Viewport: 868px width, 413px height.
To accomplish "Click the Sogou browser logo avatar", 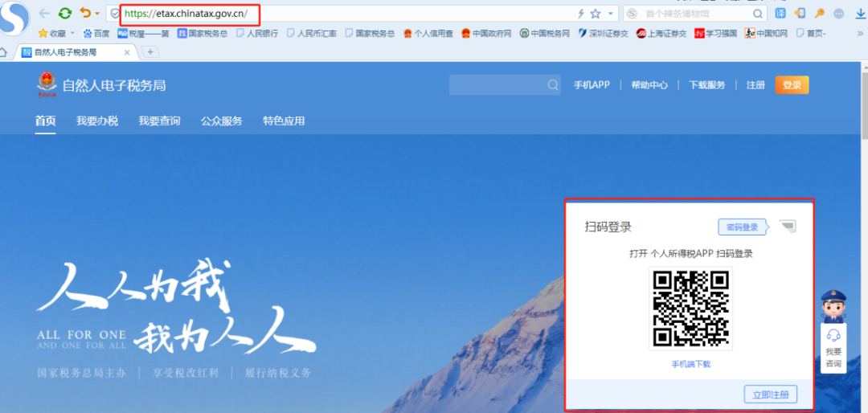I will 14,18.
